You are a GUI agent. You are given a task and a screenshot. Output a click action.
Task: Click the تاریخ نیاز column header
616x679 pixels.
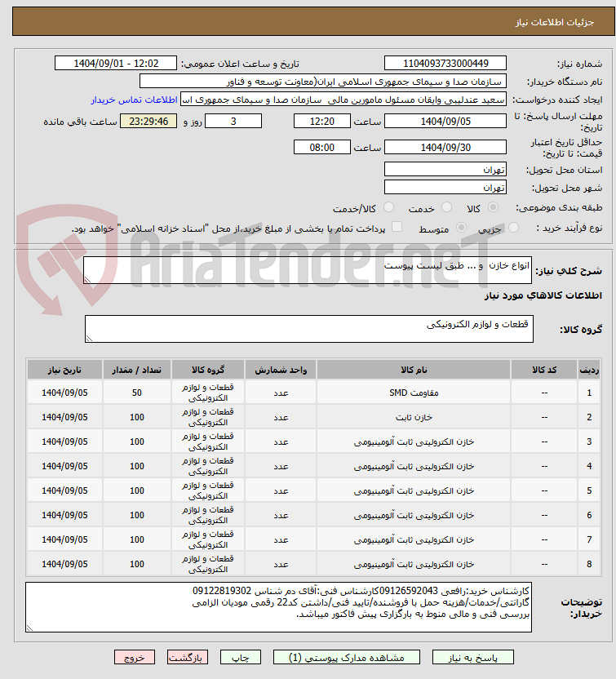tap(64, 370)
